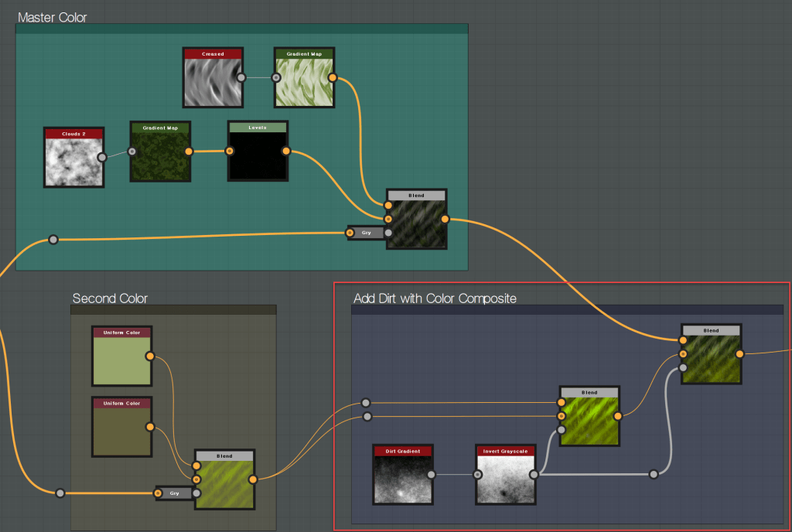Select the Gry node in Master Color frame

pos(367,232)
